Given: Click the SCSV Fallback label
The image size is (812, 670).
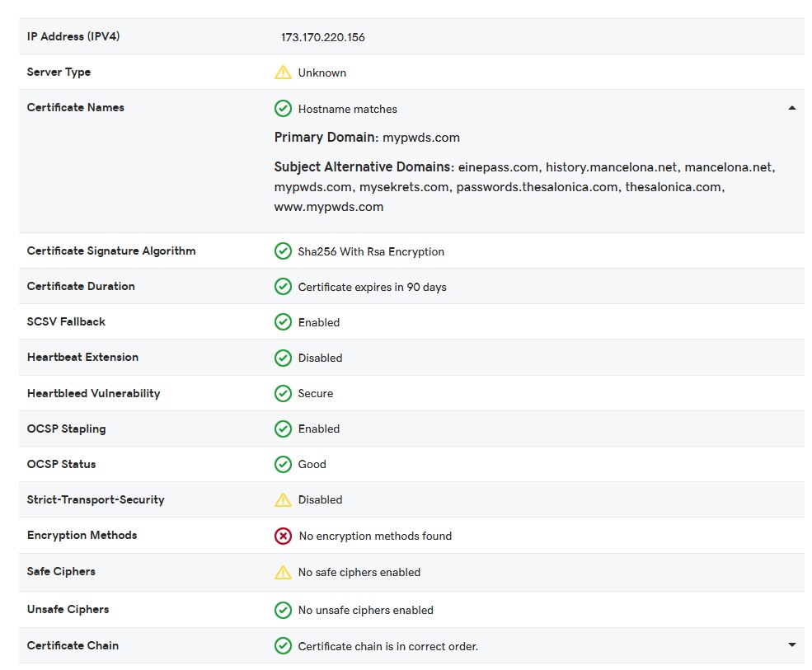Looking at the screenshot, I should [x=66, y=321].
